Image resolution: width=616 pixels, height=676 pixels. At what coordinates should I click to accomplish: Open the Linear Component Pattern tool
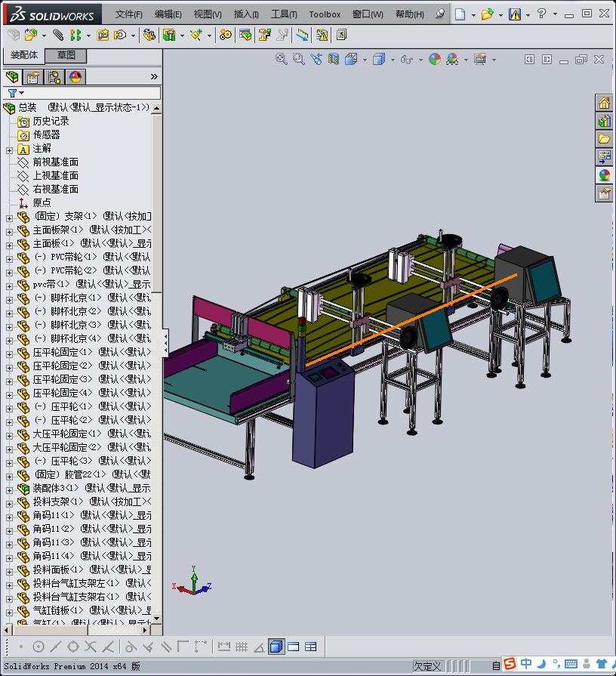click(x=75, y=35)
